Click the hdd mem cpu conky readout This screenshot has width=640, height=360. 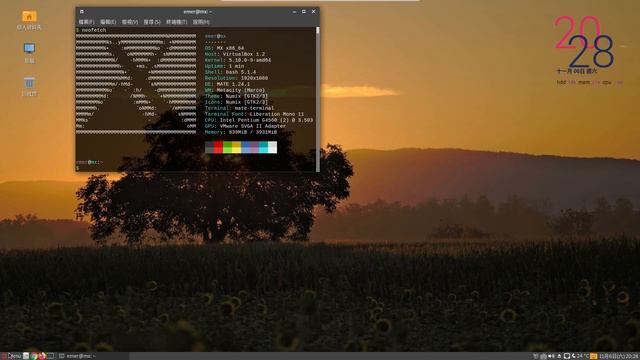click(590, 82)
